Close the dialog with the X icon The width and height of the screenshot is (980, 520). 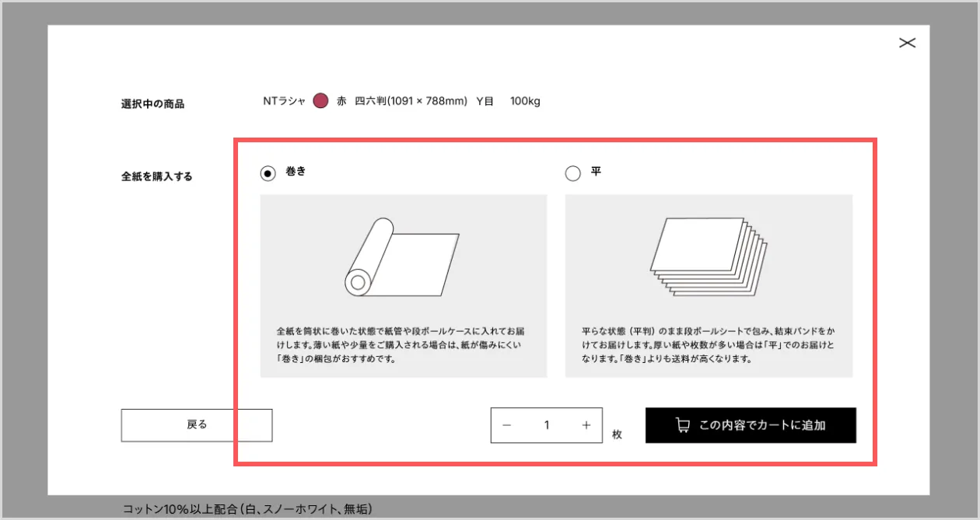click(907, 43)
